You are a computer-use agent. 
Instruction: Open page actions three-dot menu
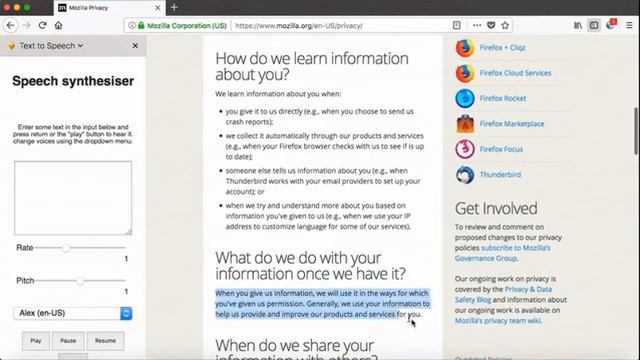click(477, 25)
